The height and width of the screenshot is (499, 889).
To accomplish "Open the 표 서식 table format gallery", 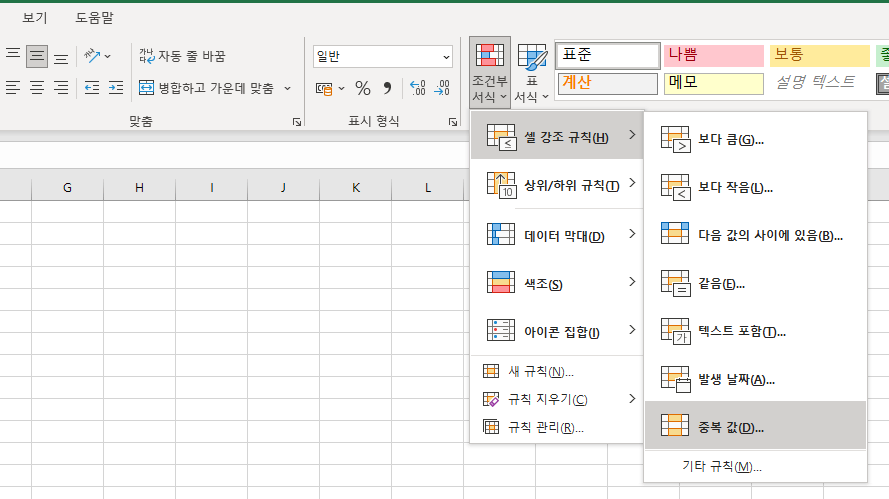I will tap(532, 73).
